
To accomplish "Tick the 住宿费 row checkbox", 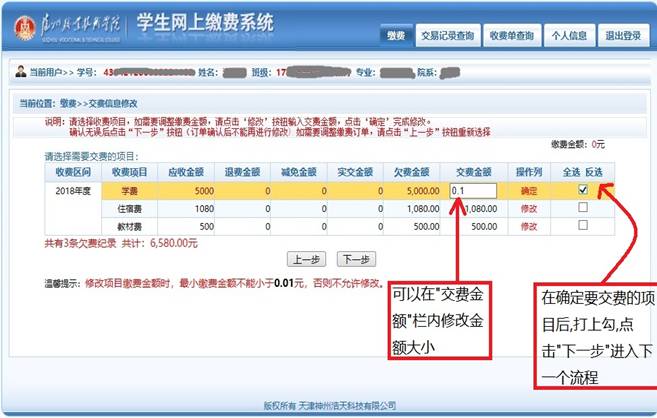I will click(582, 208).
